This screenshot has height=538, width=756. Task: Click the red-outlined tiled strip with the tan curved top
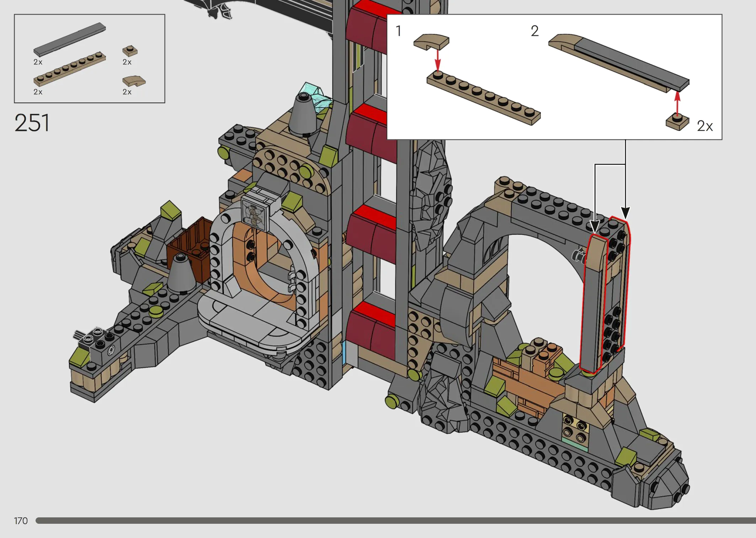pyautogui.click(x=594, y=304)
